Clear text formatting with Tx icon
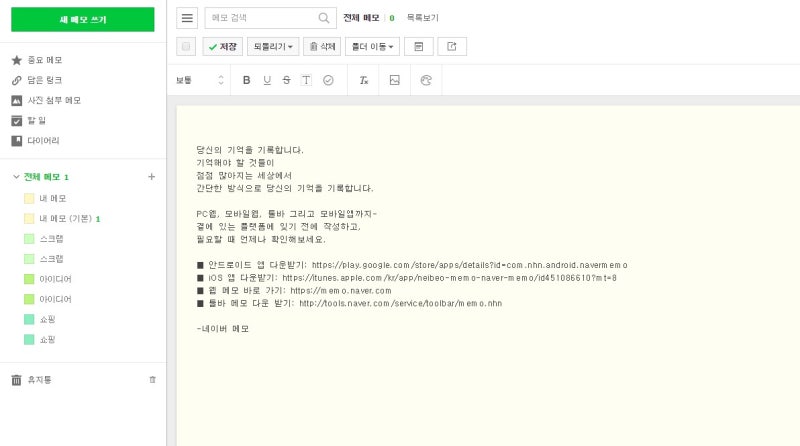800x446 pixels. (x=363, y=80)
